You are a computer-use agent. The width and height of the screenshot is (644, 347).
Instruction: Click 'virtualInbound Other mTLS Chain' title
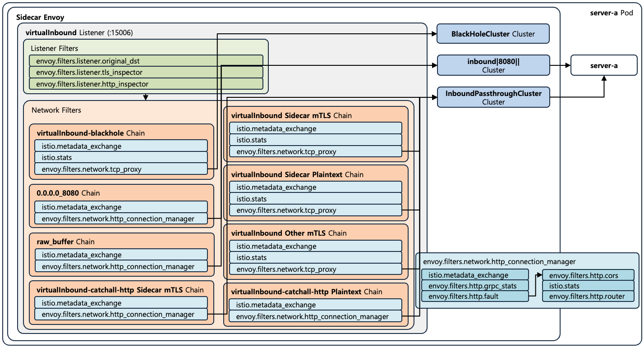289,233
